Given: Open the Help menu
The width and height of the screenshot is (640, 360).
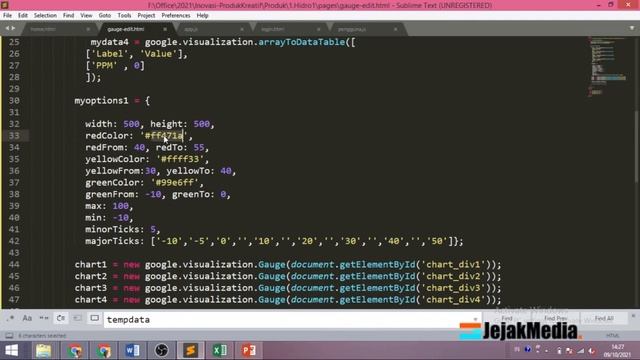Looking at the screenshot, I should coord(202,16).
